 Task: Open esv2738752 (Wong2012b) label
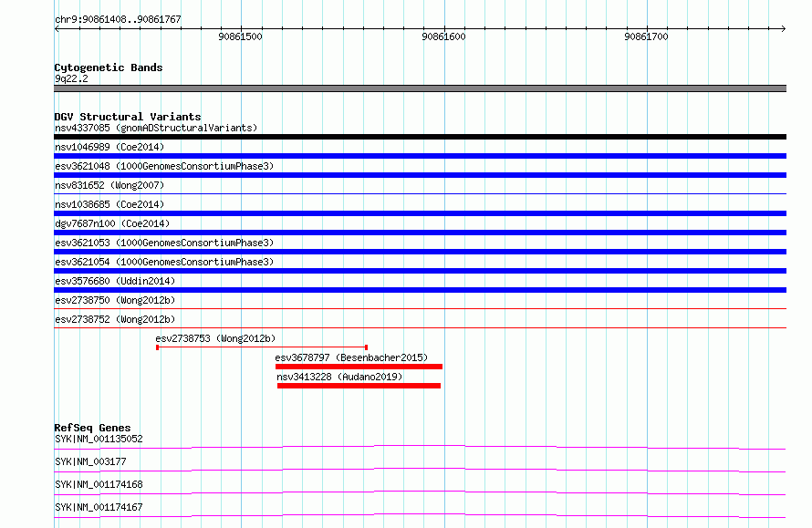[x=115, y=319]
